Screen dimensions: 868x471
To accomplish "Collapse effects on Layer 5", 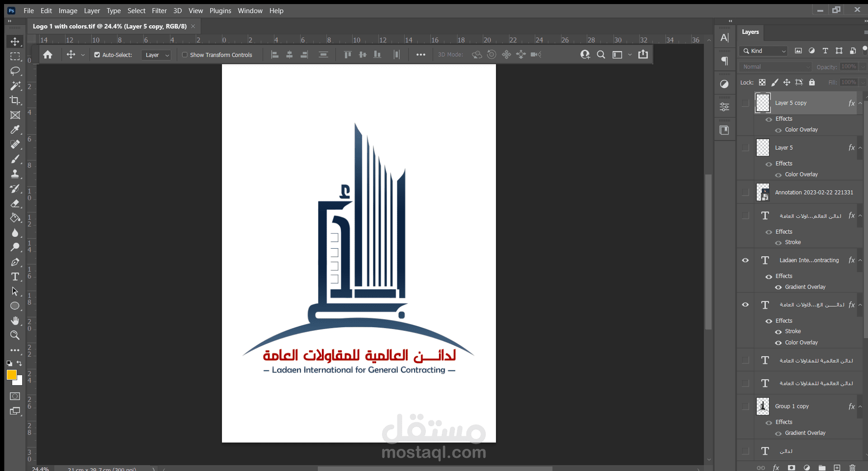I will [x=860, y=148].
